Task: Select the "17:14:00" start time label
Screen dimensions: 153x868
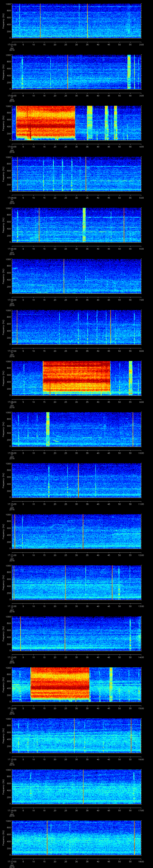Action: (x=12, y=708)
